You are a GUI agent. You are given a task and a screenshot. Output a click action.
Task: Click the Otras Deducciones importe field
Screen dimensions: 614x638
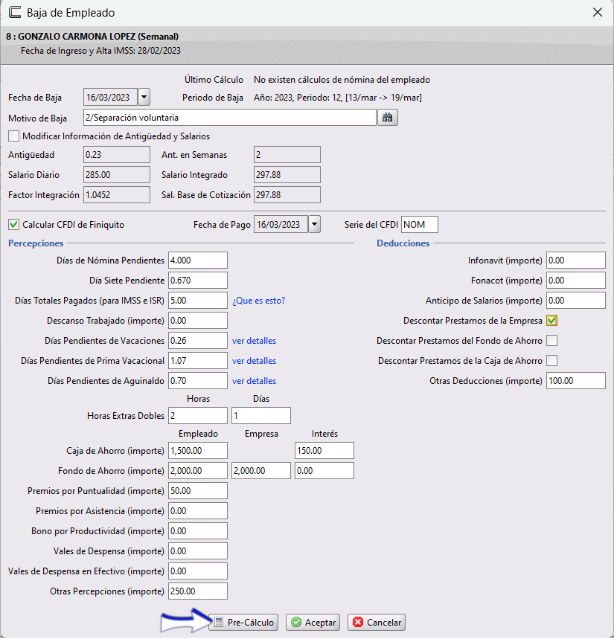(576, 381)
